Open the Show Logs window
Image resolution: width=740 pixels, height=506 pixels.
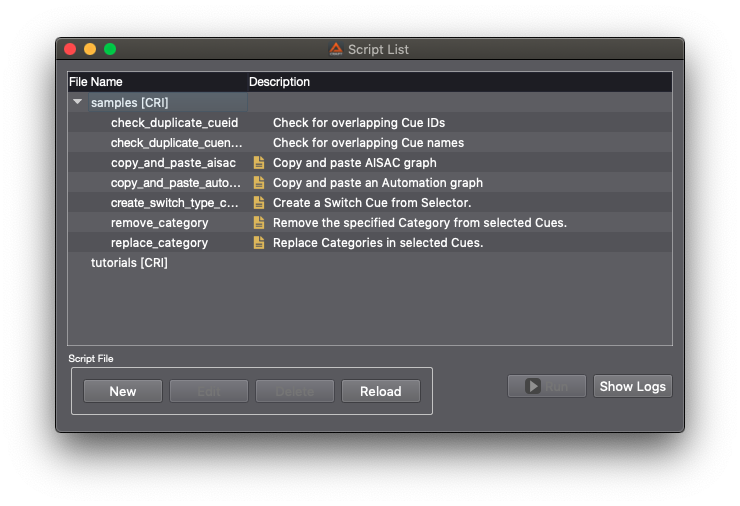tap(632, 386)
